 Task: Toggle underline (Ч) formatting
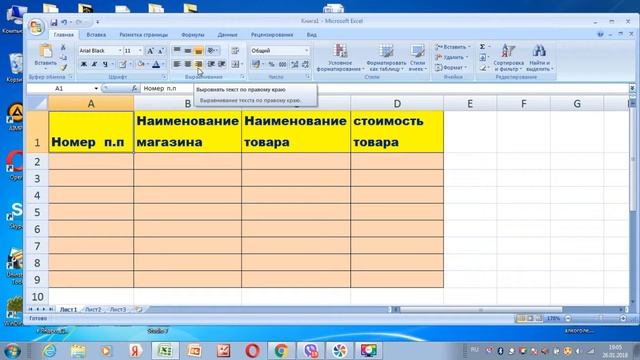tap(105, 64)
